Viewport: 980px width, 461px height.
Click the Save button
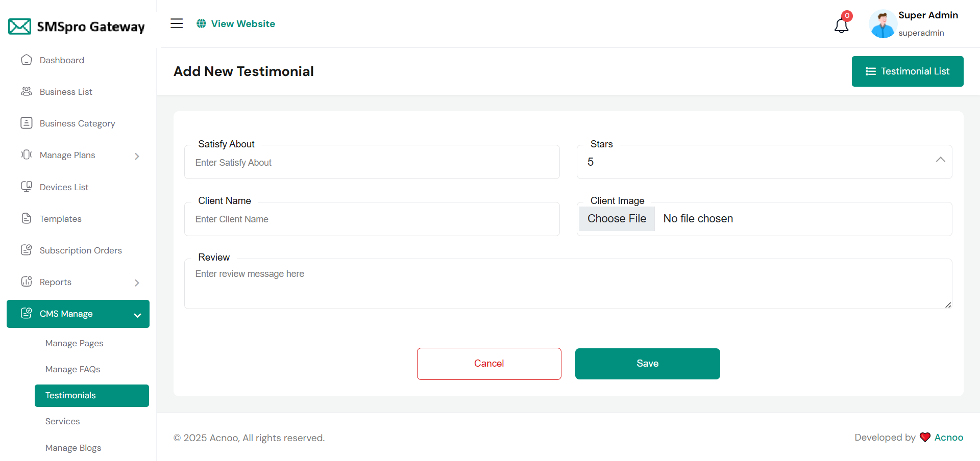pyautogui.click(x=647, y=364)
